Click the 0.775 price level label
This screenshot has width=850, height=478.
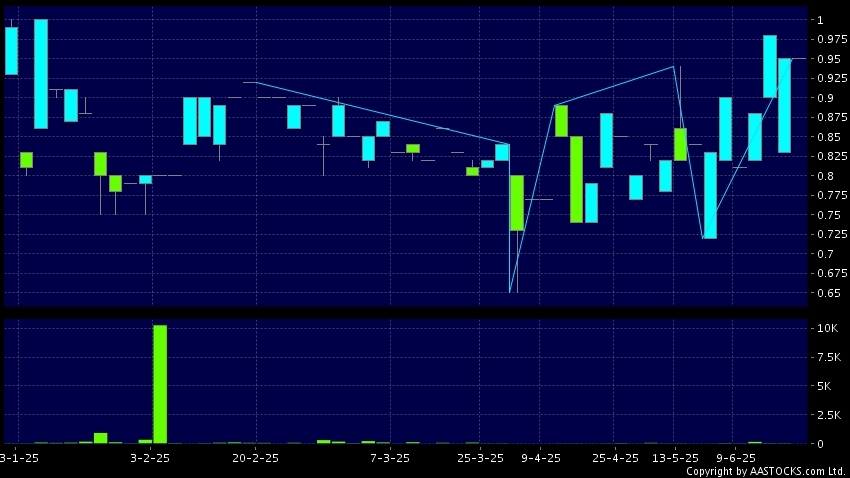[x=833, y=196]
